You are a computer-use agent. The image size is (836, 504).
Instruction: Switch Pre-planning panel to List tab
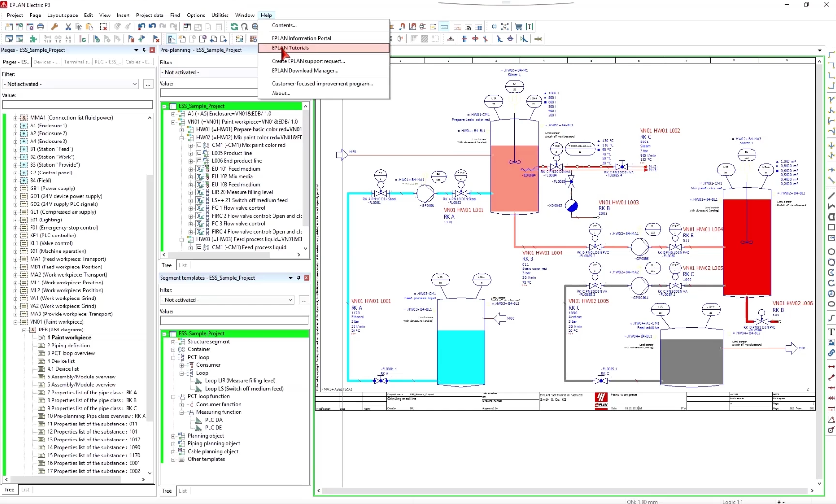point(183,265)
